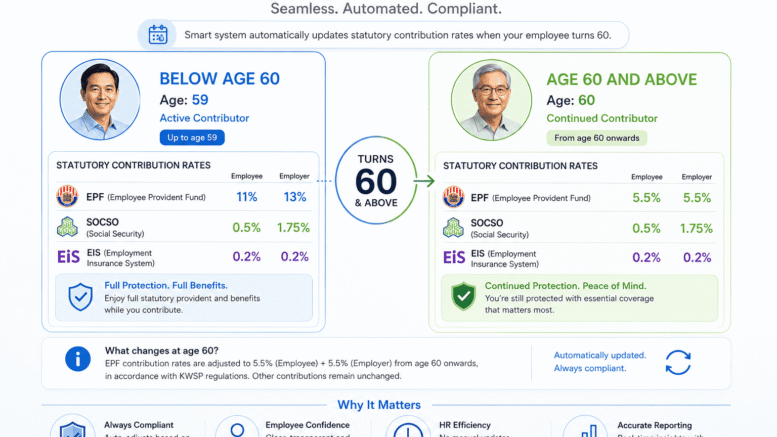The image size is (777, 437).
Task: Click the 'From age 60 onwards' badge
Action: pyautogui.click(x=597, y=138)
